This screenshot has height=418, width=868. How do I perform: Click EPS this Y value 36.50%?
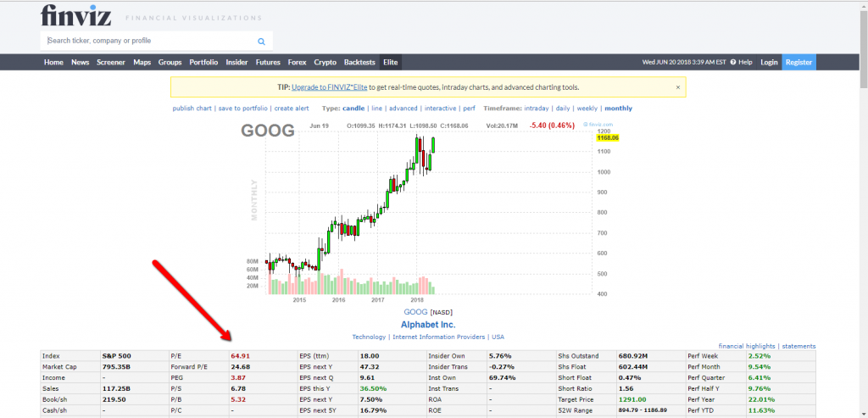pyautogui.click(x=374, y=388)
